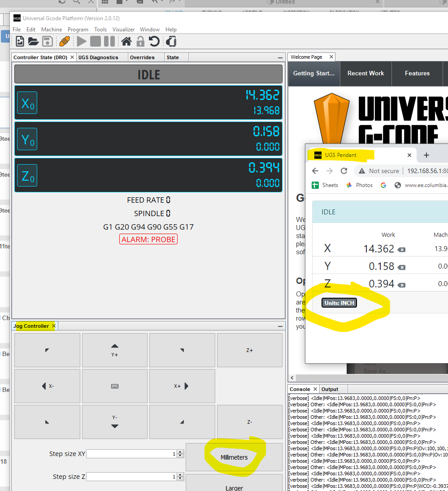Click the Step size Z input field
The image size is (448, 491).
131,477
